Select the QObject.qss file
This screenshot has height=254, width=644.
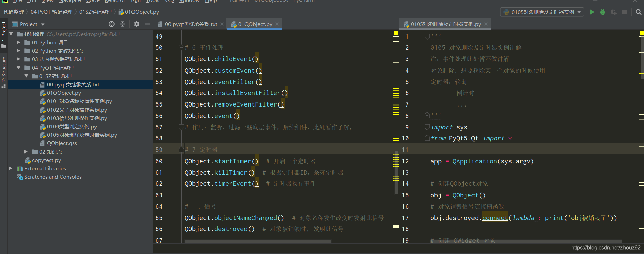62,143
